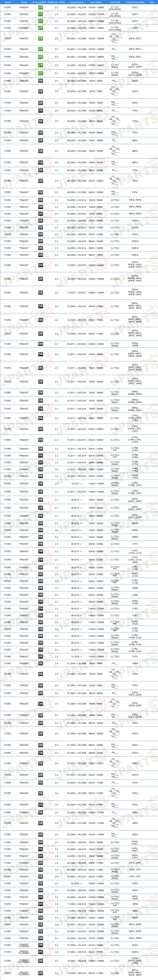The image size is (158, 980).
Task: Click body cell FD_ FB_ FS_ in H9FA row
Action: tap(115, 823)
